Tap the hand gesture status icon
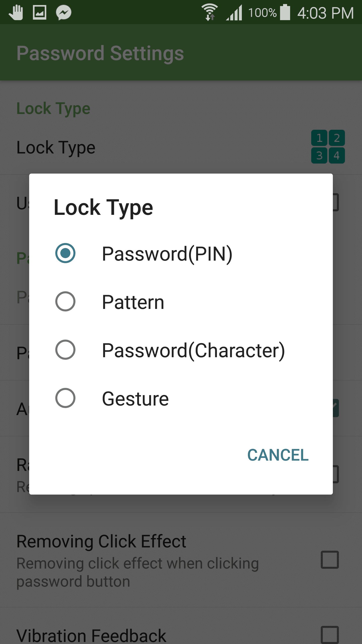Viewport: 362px width, 644px height. tap(16, 12)
